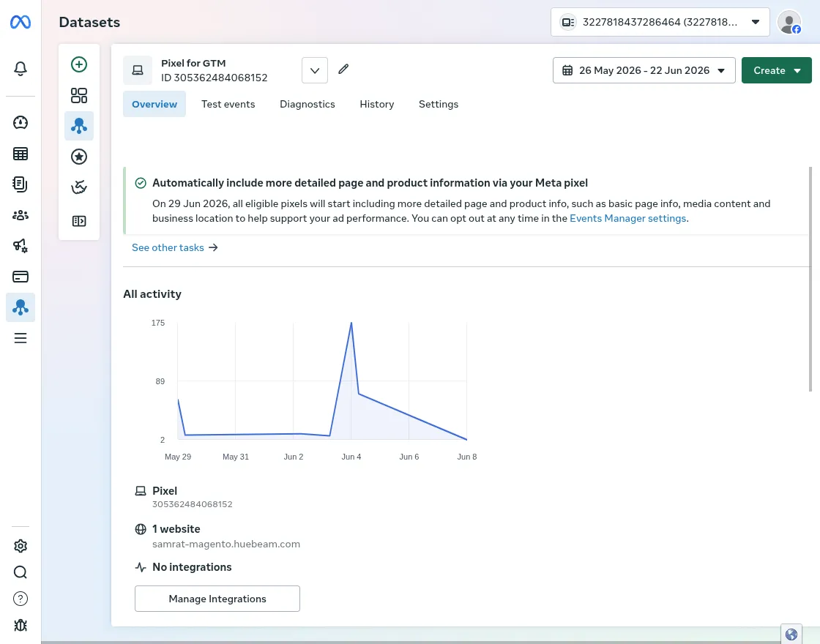Click the globe icon at bottom right
The width and height of the screenshot is (820, 644).
click(791, 634)
